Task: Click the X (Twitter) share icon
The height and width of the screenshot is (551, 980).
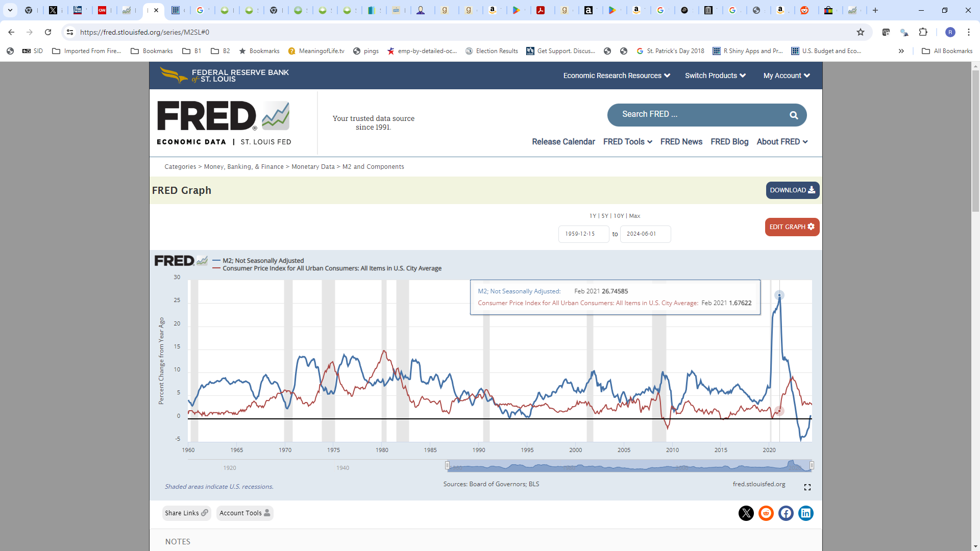Action: 746,513
